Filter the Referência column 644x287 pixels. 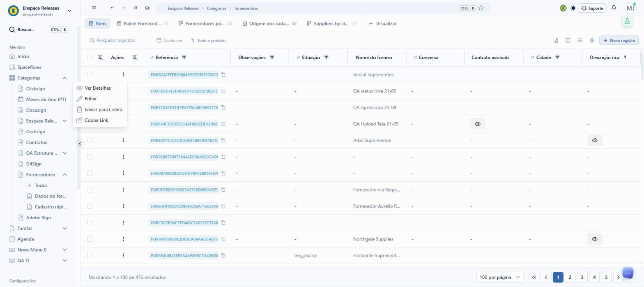coord(184,58)
